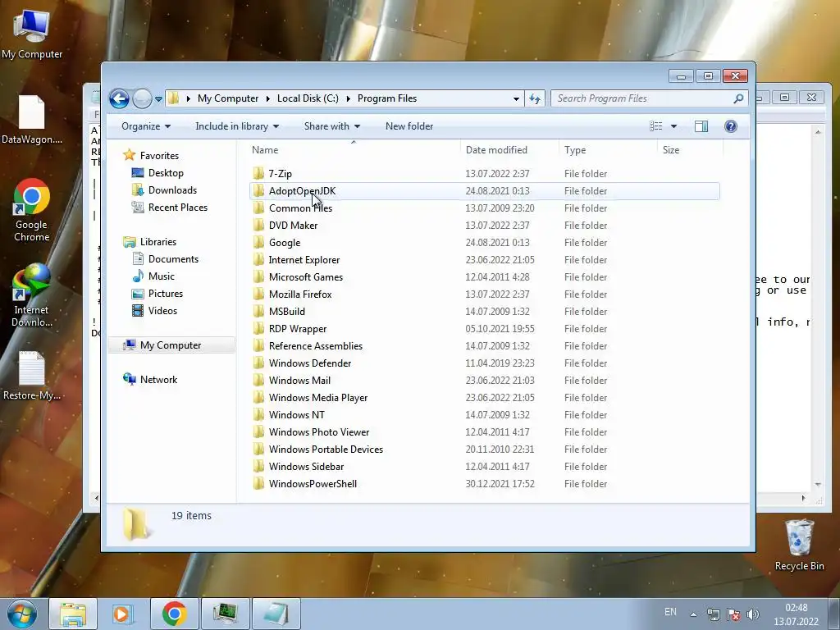This screenshot has height=630, width=840.
Task: Launch Windows Media Player from the taskbar
Action: point(122,614)
